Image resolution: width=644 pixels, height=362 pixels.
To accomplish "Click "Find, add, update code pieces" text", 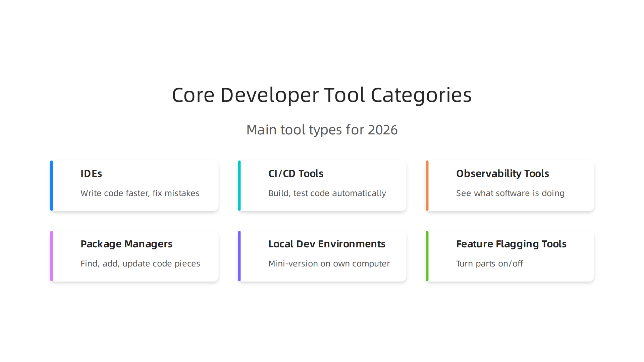I will point(140,264).
